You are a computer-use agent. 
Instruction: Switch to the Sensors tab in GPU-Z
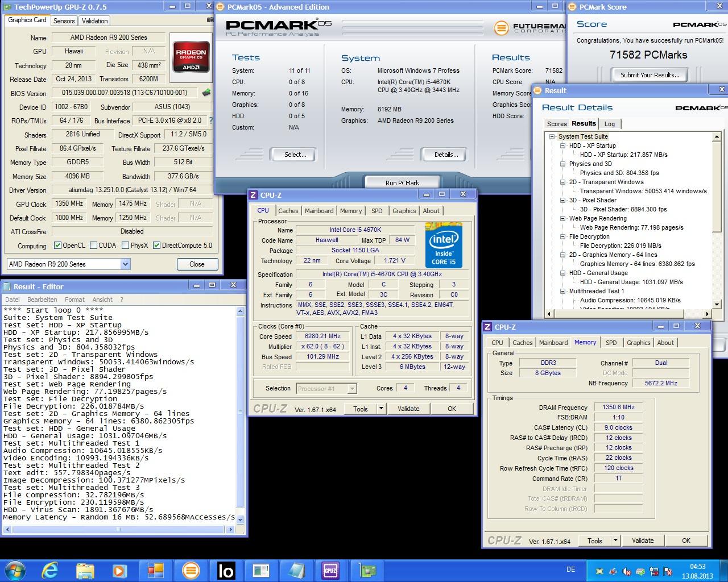click(x=64, y=20)
